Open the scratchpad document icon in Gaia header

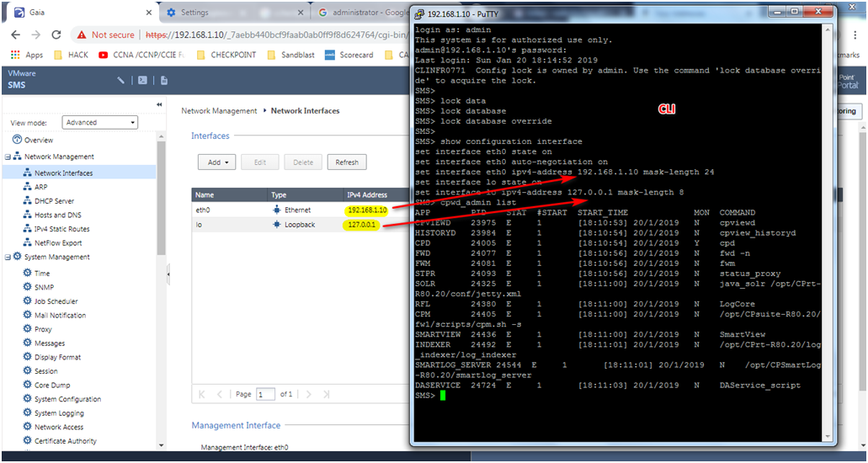tap(164, 80)
